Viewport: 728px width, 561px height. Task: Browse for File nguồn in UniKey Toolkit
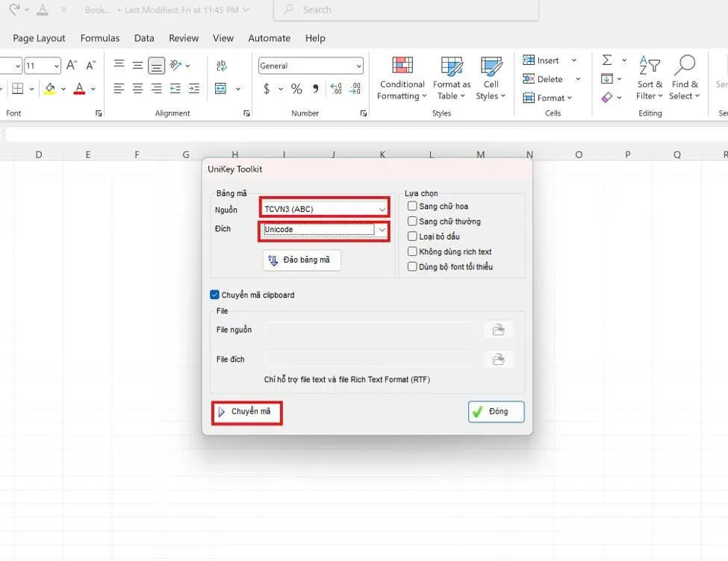[x=499, y=330]
